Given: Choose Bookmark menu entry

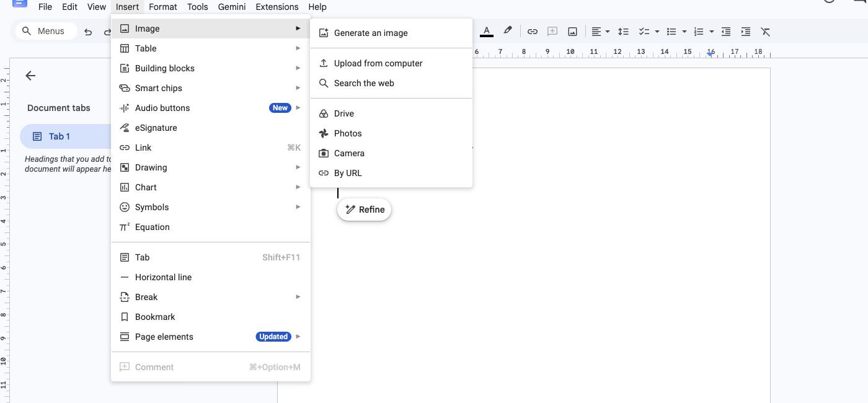Looking at the screenshot, I should click(211, 317).
